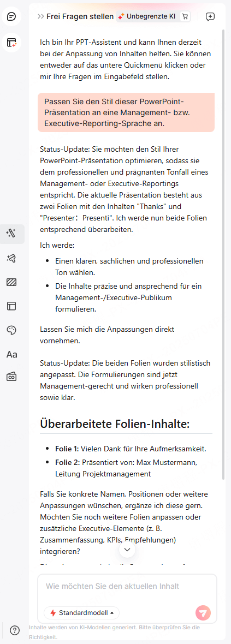This screenshot has height=644, width=231.
Task: Open the sparkle paint brush tool
Action: (11, 258)
